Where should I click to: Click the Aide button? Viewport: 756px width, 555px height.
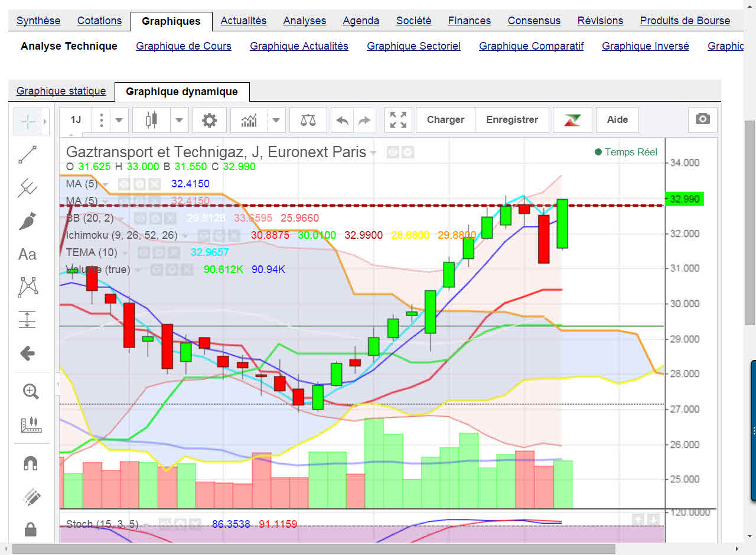click(617, 120)
